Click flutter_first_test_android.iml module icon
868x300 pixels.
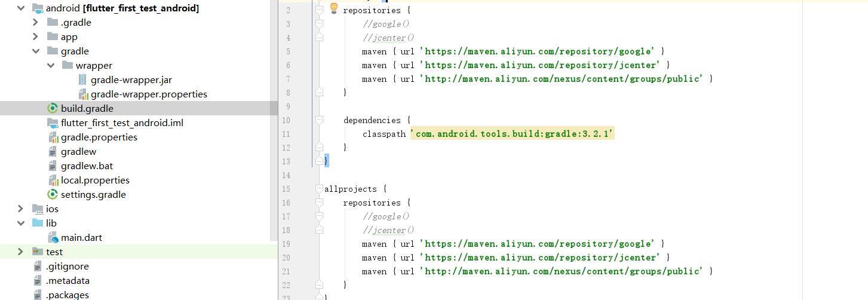point(53,123)
